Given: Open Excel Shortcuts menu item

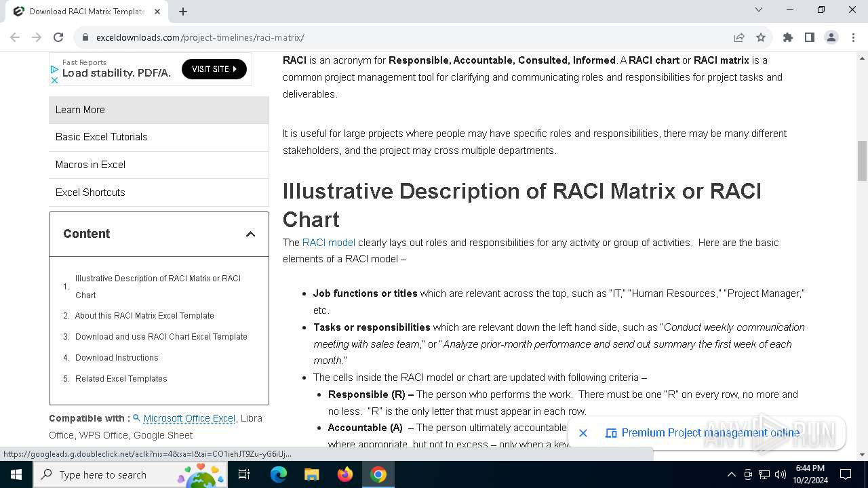Looking at the screenshot, I should pos(159,192).
